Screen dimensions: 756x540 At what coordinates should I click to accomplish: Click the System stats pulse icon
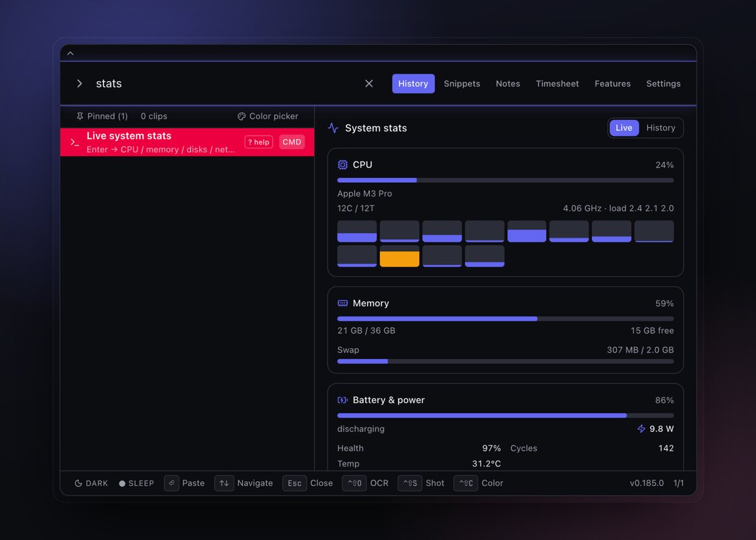333,128
